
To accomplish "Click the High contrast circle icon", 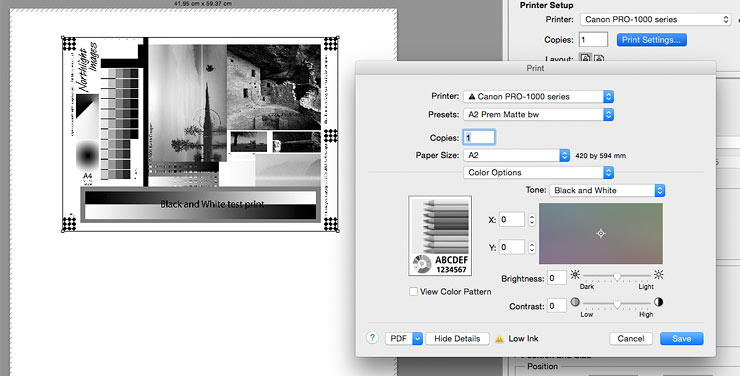I will coord(658,302).
